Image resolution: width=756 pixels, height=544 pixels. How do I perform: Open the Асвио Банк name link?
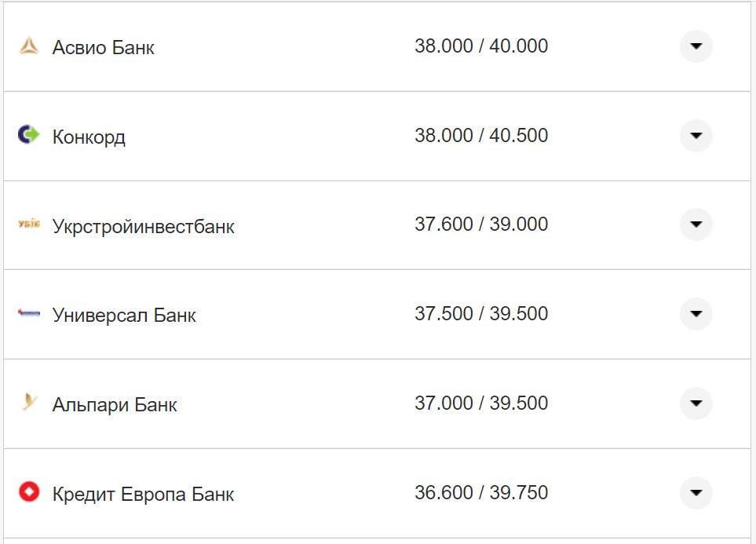click(x=104, y=48)
